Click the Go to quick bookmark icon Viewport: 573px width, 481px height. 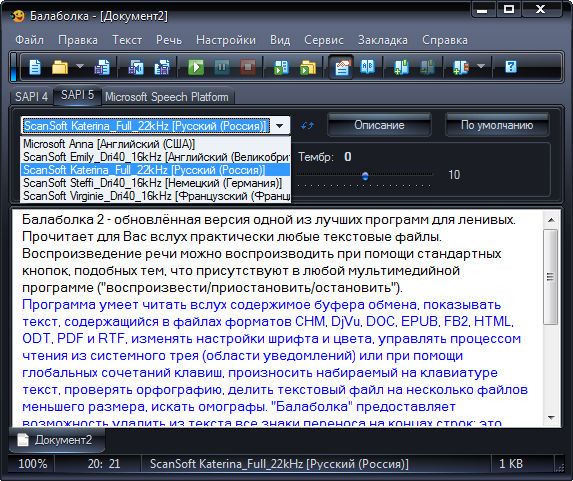point(427,67)
